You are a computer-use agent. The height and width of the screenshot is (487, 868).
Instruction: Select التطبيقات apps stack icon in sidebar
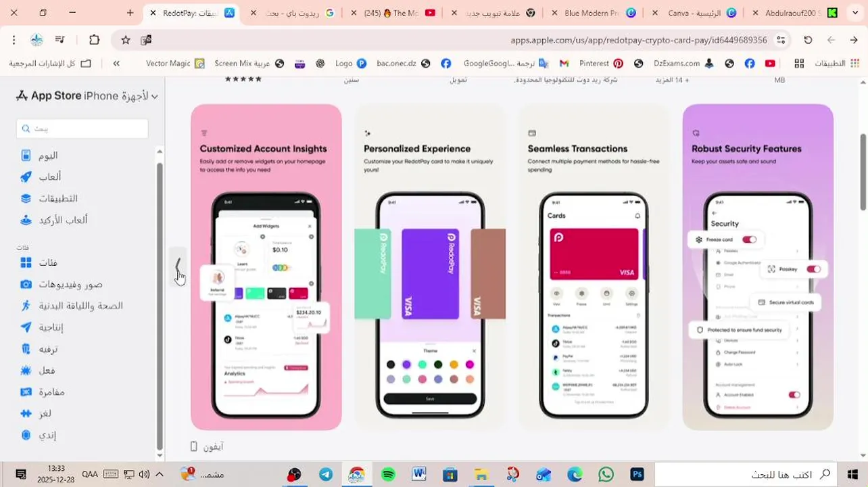[x=26, y=199]
